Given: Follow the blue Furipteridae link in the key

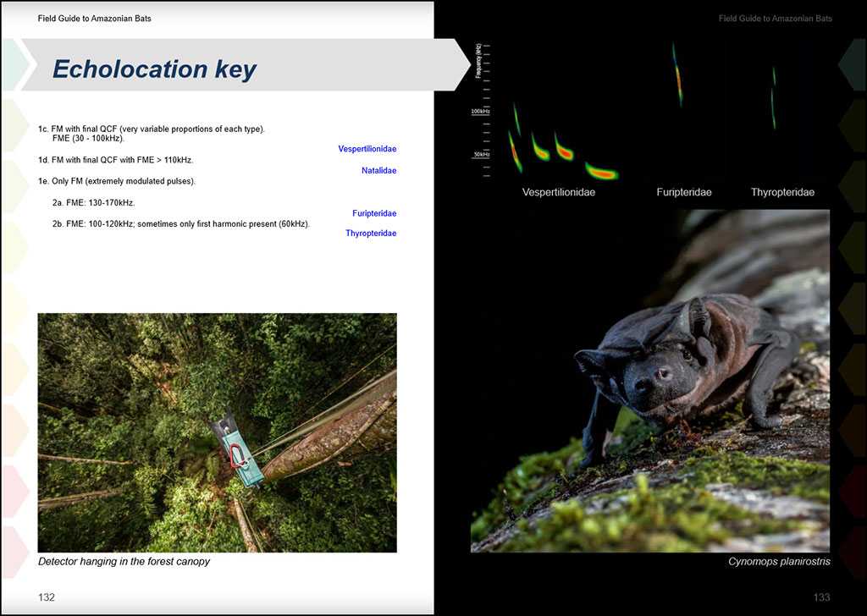Looking at the screenshot, I should (x=374, y=214).
